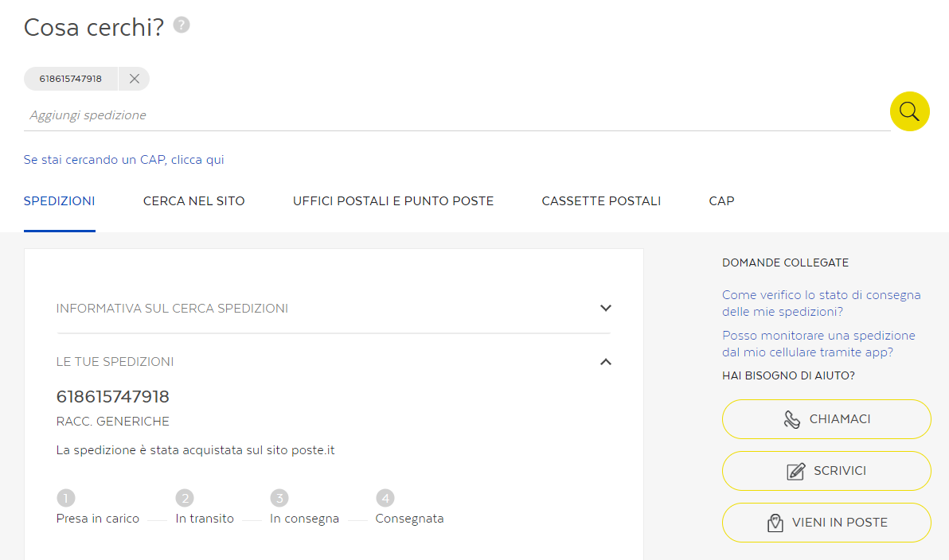Screen dimensions: 949x560
Task: Open Posso monitorare una spedizione link
Action: pos(818,344)
